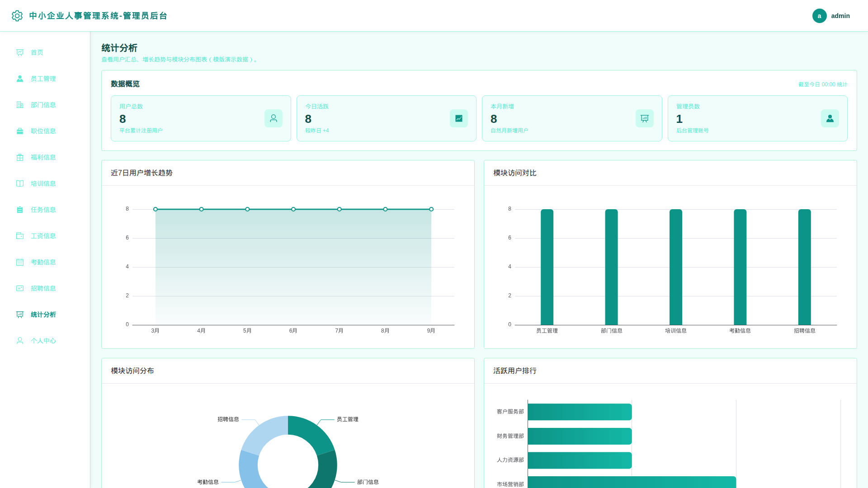Screen dimensions: 868x488
Task: Click the 部门信息 label beside the donut
Action: [x=368, y=482]
